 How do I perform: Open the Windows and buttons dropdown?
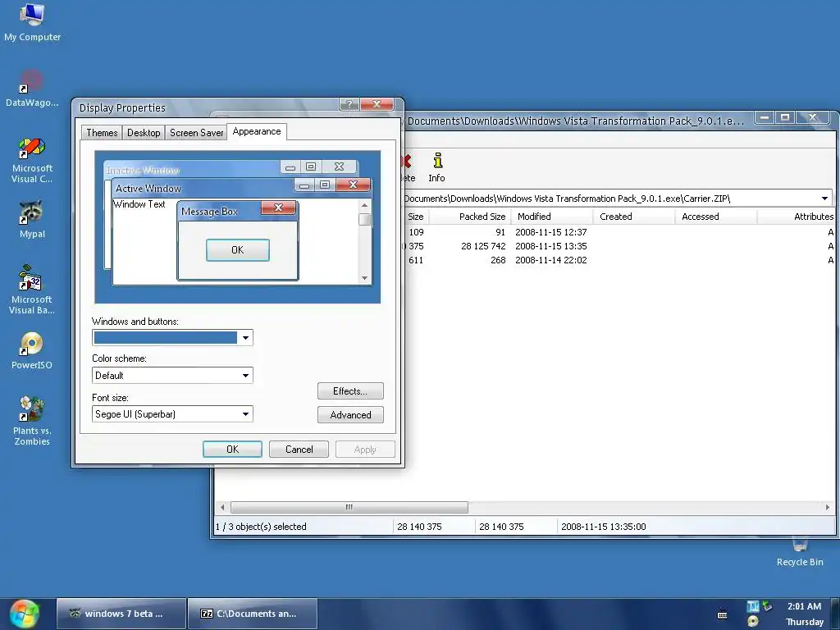pyautogui.click(x=245, y=337)
